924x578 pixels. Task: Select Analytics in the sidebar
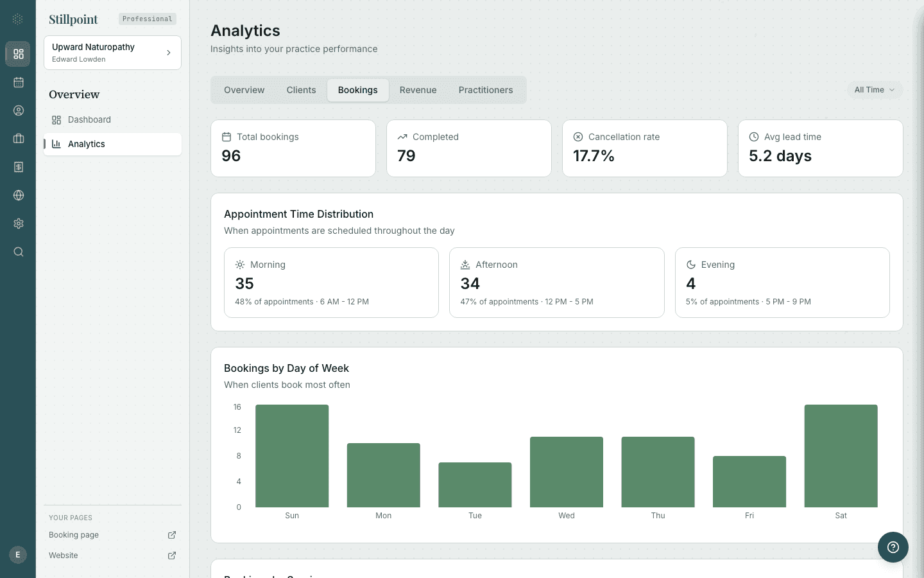click(112, 144)
